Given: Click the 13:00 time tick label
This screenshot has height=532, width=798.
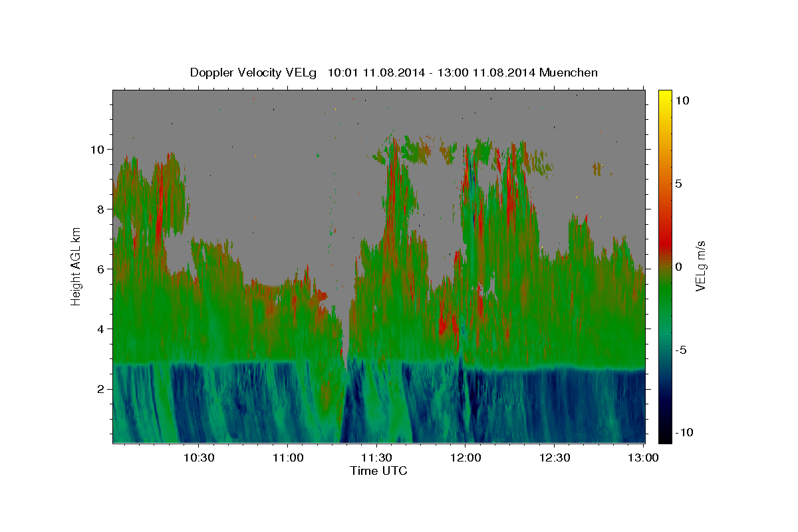Looking at the screenshot, I should [x=644, y=458].
